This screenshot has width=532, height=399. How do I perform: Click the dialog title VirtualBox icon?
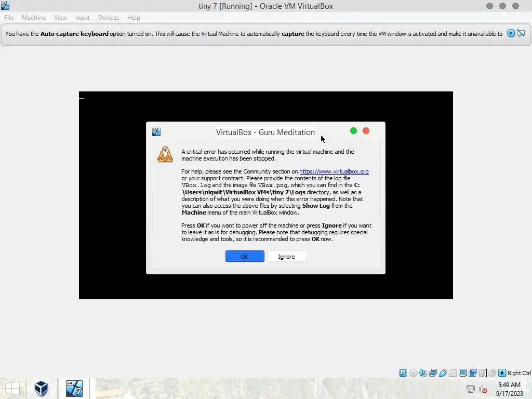[156, 131]
